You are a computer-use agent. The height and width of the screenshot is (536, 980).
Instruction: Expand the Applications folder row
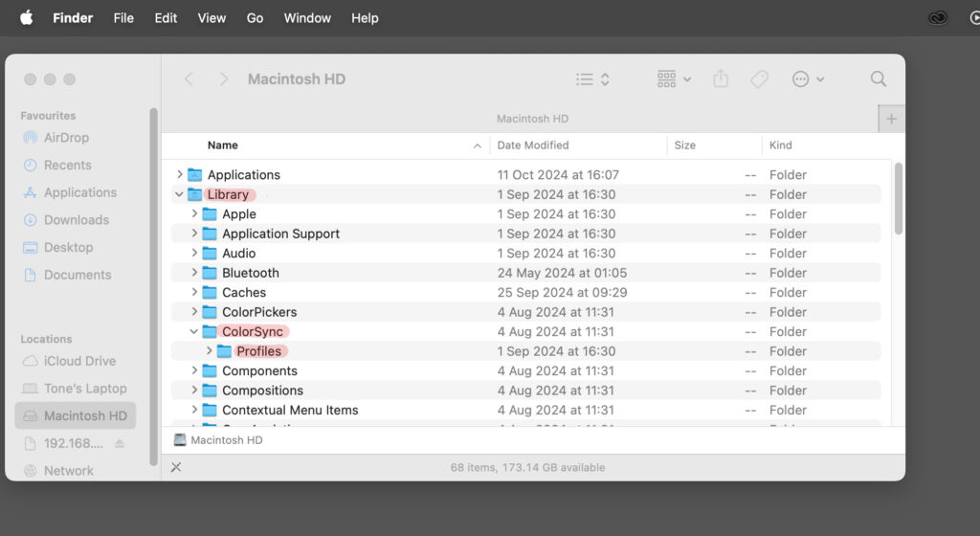pyautogui.click(x=179, y=174)
